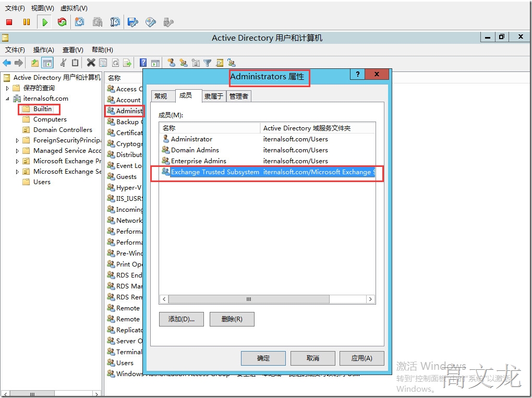Viewport: 532px width, 398px height.
Task: Take a VM snapshot
Action: (80, 22)
